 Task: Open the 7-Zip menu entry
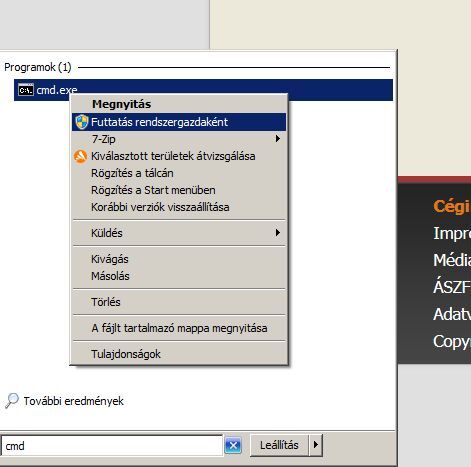(179, 139)
